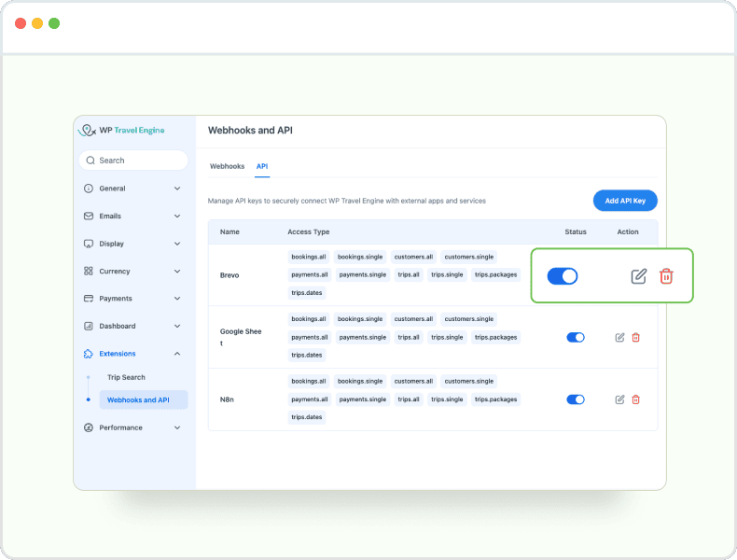The width and height of the screenshot is (737, 560).
Task: Delete the Google Sheet API key
Action: [x=635, y=337]
